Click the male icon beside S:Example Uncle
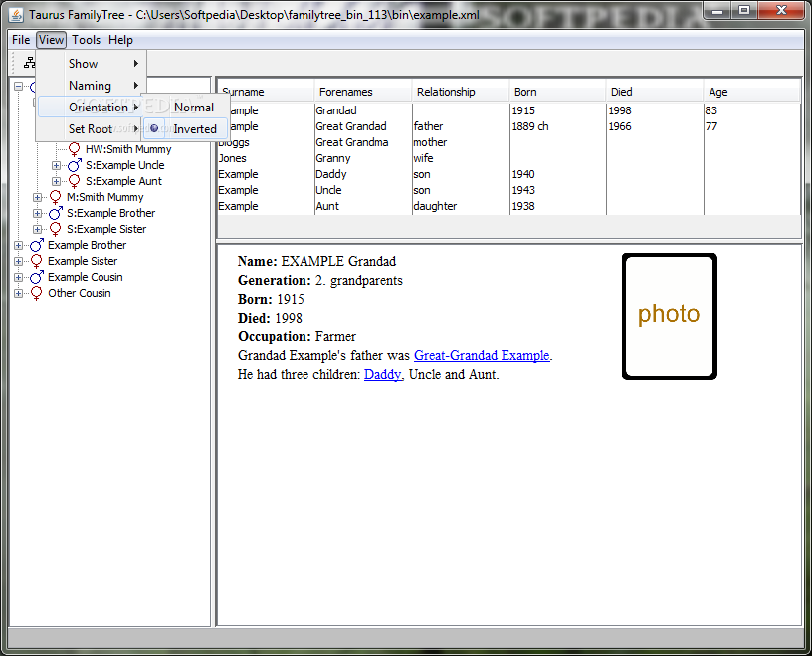This screenshot has width=812, height=656. pos(74,166)
